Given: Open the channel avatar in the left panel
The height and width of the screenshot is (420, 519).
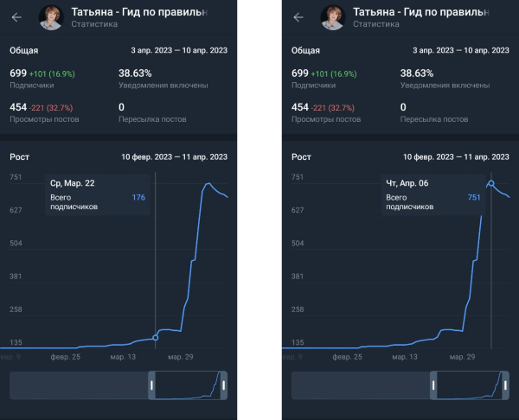Looking at the screenshot, I should (53, 17).
